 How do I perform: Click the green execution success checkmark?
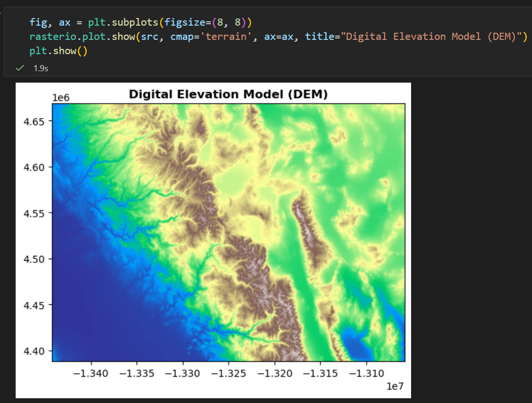click(20, 68)
